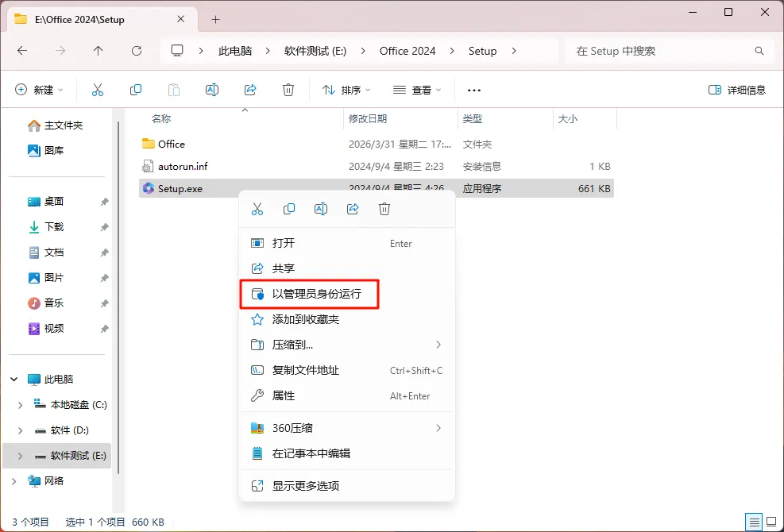This screenshot has width=784, height=532.
Task: Open the 查看 view dropdown
Action: (x=417, y=90)
